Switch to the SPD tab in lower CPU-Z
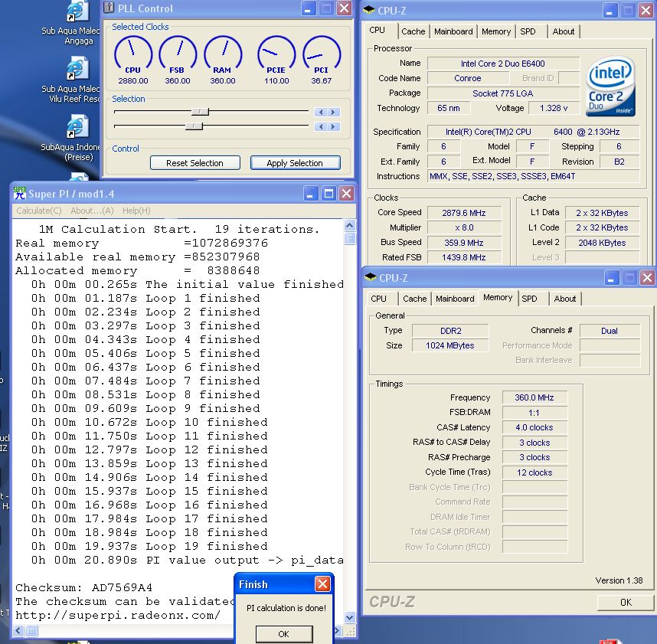Viewport: 657px width, 644px height. 529,299
